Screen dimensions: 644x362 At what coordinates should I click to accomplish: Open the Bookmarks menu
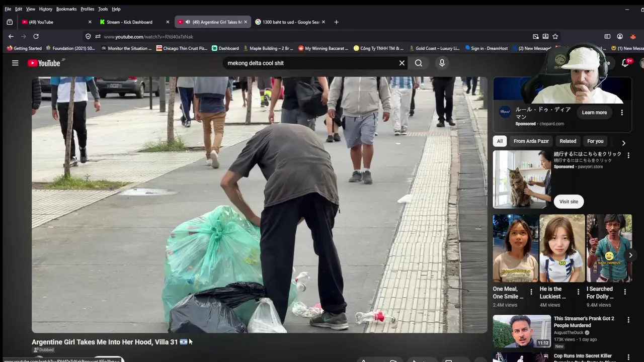[66, 9]
